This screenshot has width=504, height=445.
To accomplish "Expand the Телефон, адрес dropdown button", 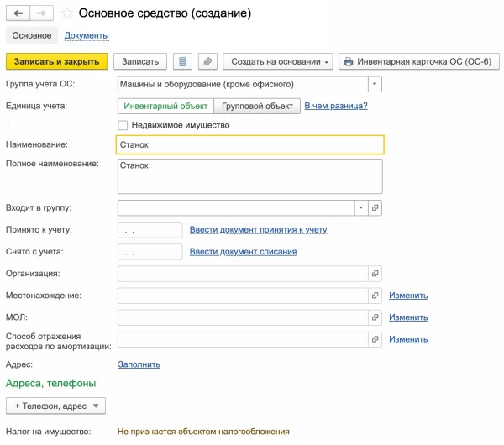I will coord(55,406).
